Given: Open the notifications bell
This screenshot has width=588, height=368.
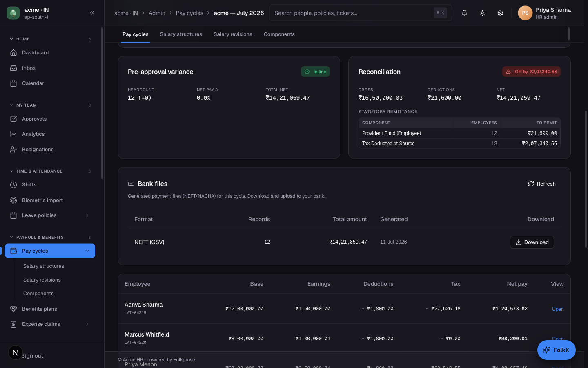Looking at the screenshot, I should (464, 13).
